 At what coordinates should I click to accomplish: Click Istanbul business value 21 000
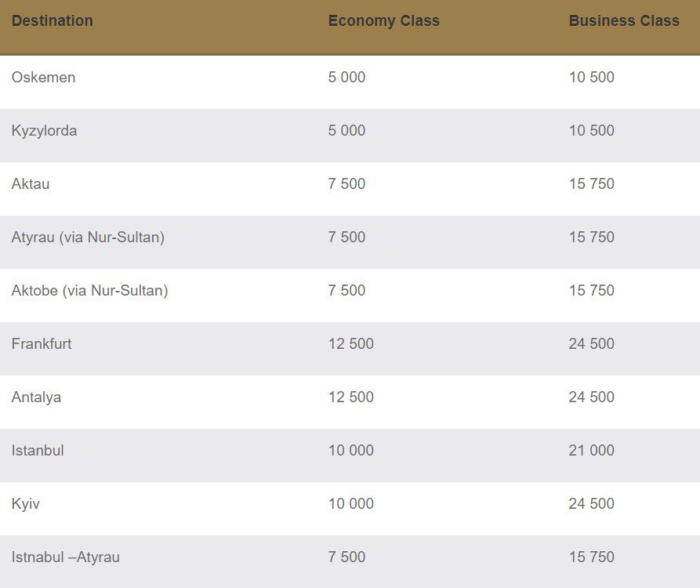pos(591,451)
